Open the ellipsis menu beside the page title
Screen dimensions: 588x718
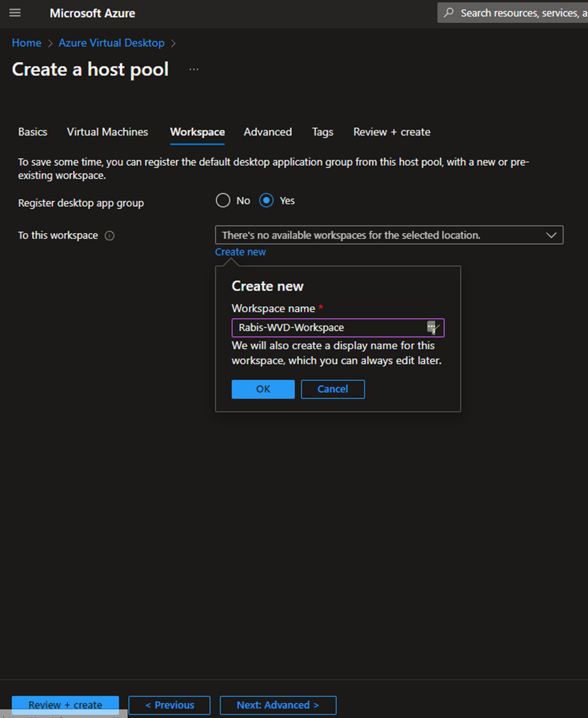194,69
